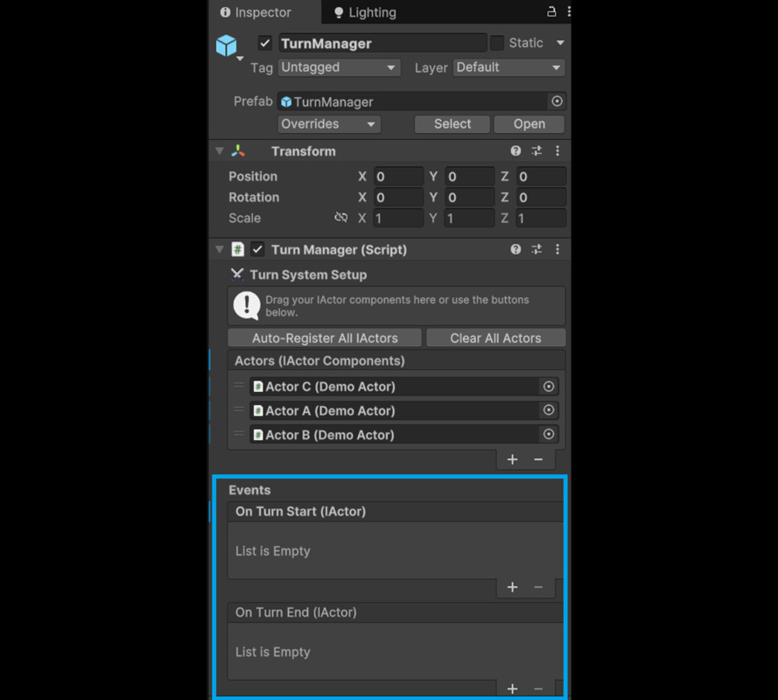Click the GameObject icon dropdown arrow

click(240, 59)
